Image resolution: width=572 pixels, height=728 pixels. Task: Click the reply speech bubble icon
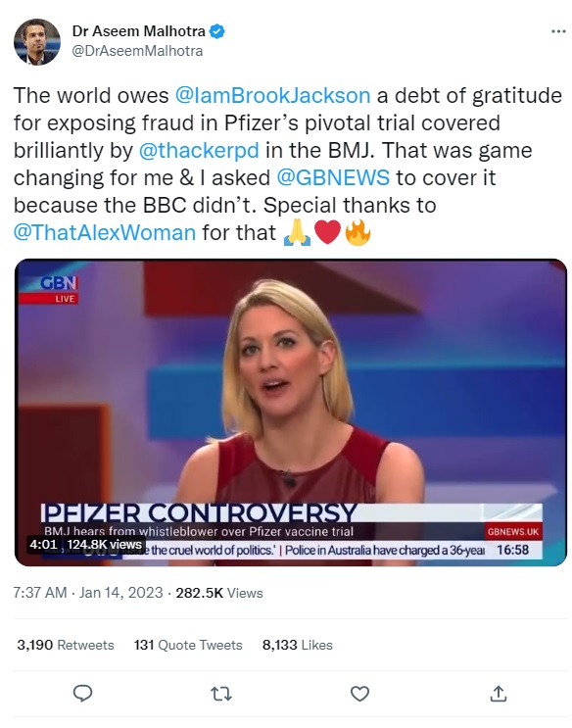[x=82, y=693]
